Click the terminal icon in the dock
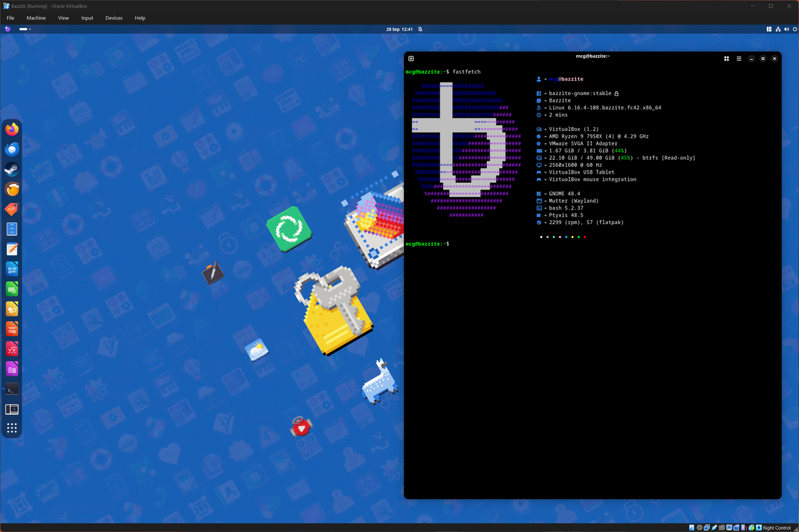Screen dimensions: 799x532 pos(12,390)
